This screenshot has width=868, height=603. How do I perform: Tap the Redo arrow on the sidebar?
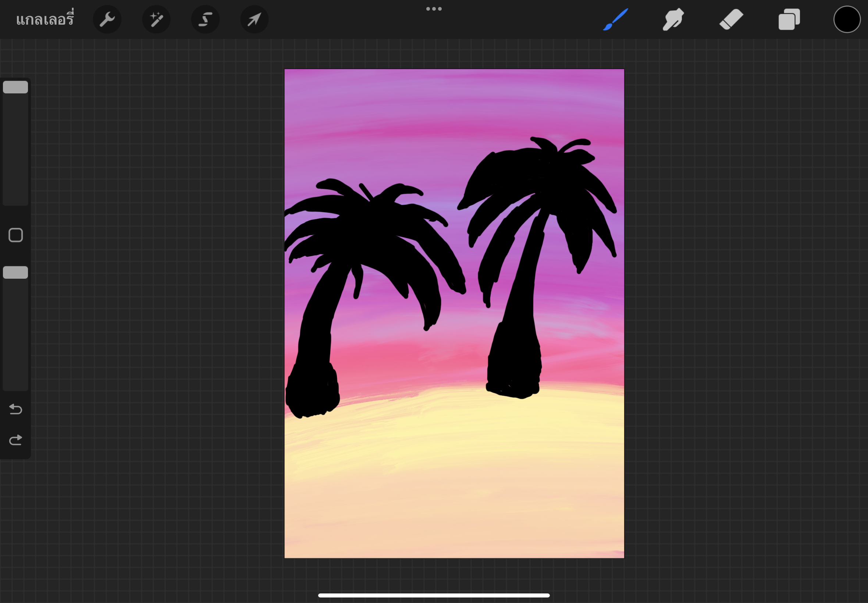pyautogui.click(x=15, y=439)
